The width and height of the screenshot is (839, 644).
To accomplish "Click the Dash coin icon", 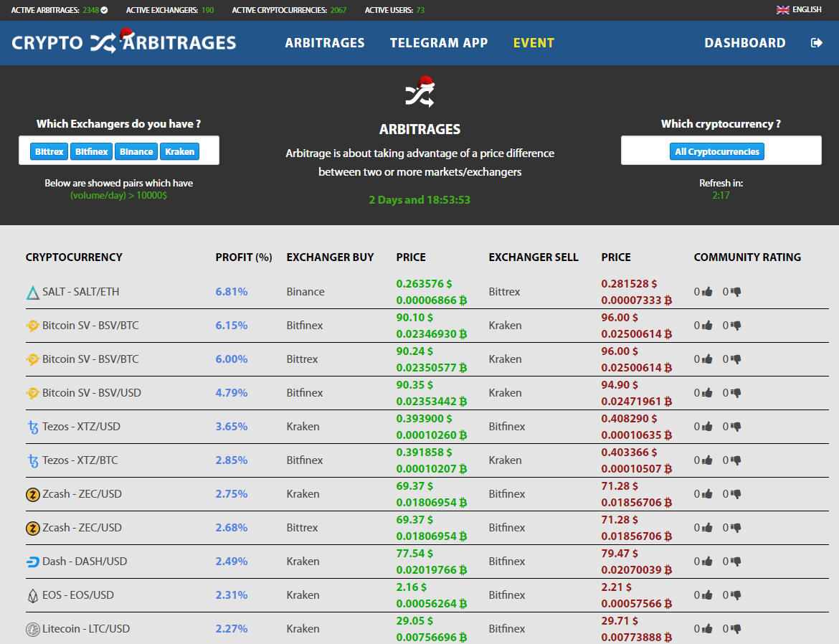I will 33,562.
